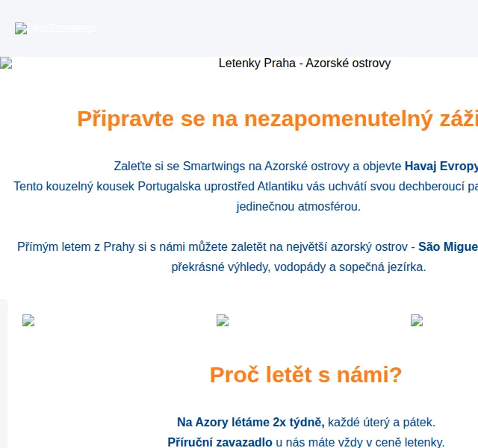Click the middle broken thumbnail above Proč letět
The image size is (478, 448).
click(223, 320)
